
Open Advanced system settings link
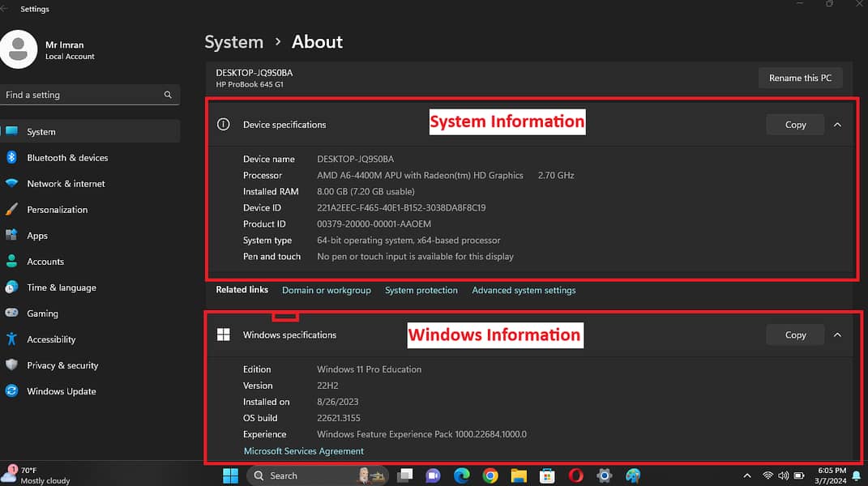[524, 290]
